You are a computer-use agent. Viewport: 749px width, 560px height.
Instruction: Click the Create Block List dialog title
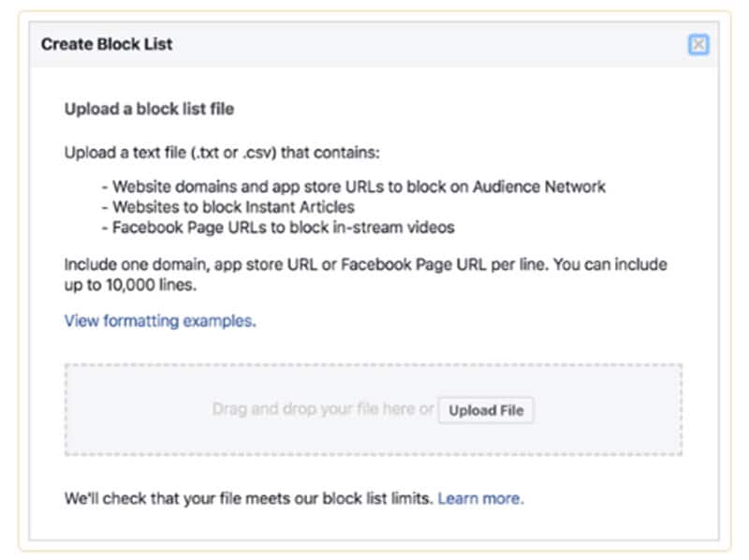pyautogui.click(x=107, y=45)
